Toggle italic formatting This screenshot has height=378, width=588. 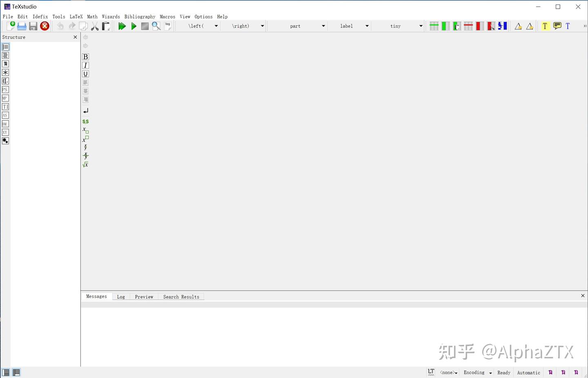point(85,65)
